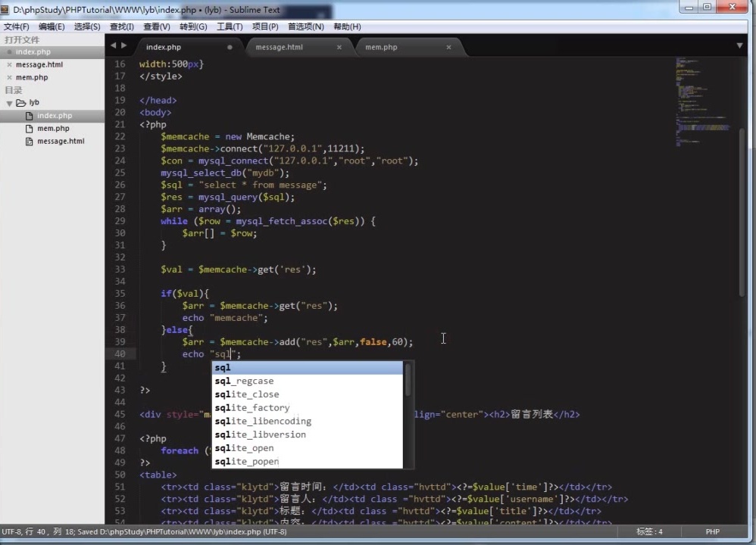
Task: Click the mysql_select_db("mydb") line
Action: (225, 173)
